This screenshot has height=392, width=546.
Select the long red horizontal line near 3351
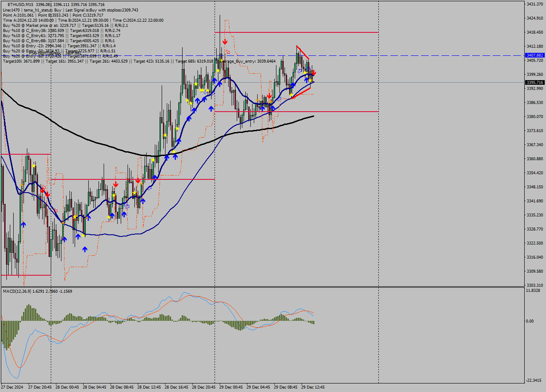[x=133, y=179]
